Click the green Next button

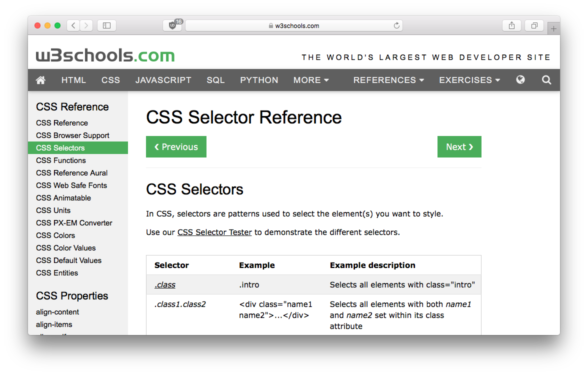point(459,146)
